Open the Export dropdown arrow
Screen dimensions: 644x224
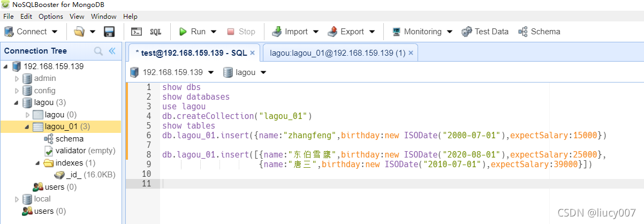[x=372, y=32]
